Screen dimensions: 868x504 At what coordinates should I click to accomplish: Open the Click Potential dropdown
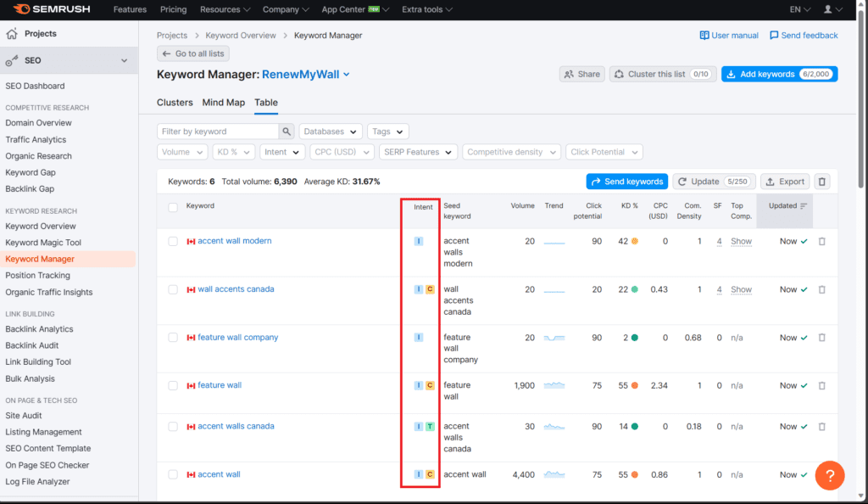point(604,152)
